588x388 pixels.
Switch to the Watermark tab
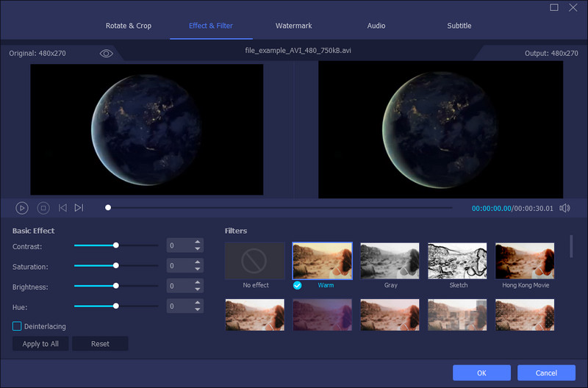[294, 26]
